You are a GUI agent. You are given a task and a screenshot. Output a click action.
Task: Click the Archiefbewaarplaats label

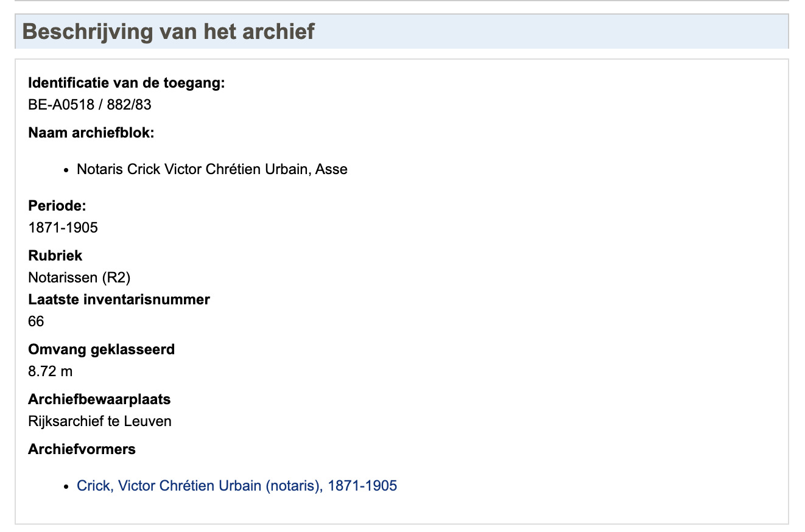click(99, 399)
